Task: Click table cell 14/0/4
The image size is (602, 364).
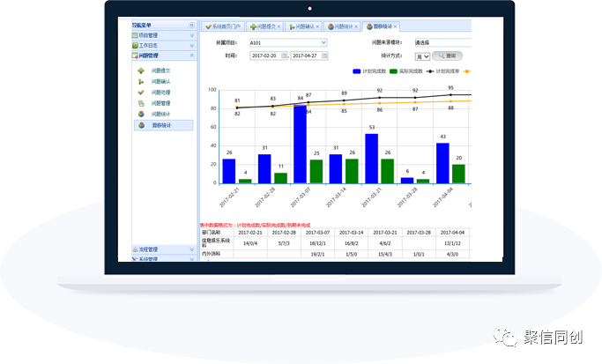Action: (250, 243)
